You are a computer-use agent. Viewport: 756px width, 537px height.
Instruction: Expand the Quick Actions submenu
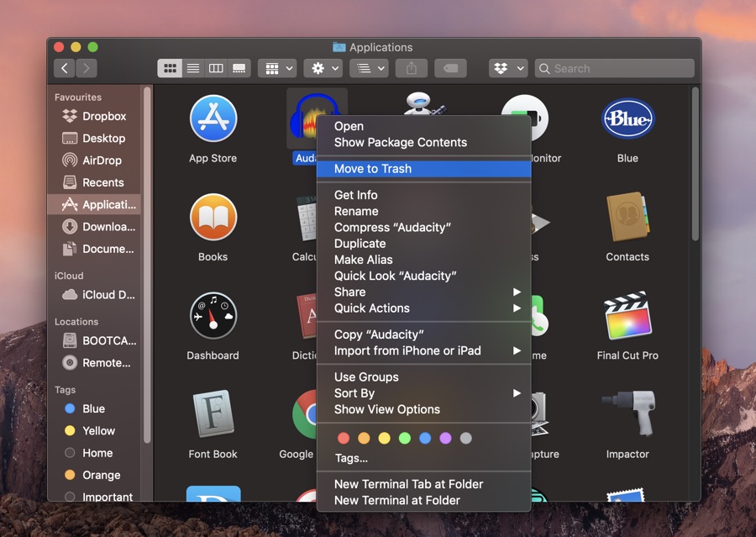tap(424, 308)
